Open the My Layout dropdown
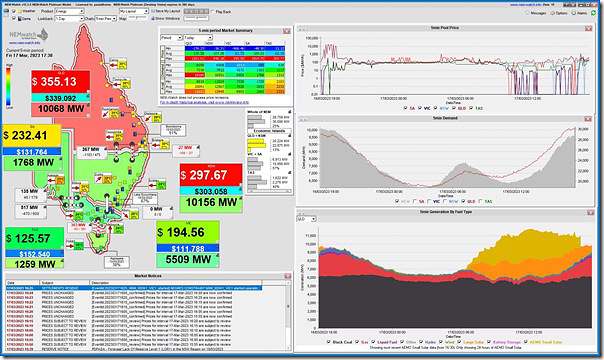Image resolution: width=604 pixels, height=360 pixels. point(134,12)
